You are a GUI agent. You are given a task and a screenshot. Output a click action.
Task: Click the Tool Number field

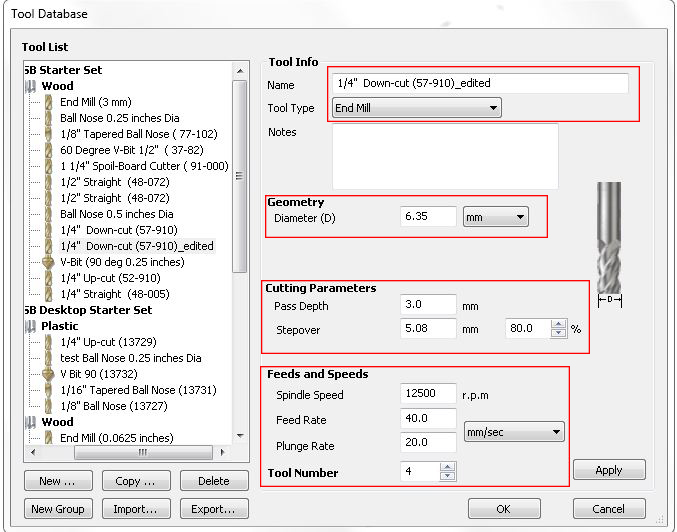coord(421,471)
